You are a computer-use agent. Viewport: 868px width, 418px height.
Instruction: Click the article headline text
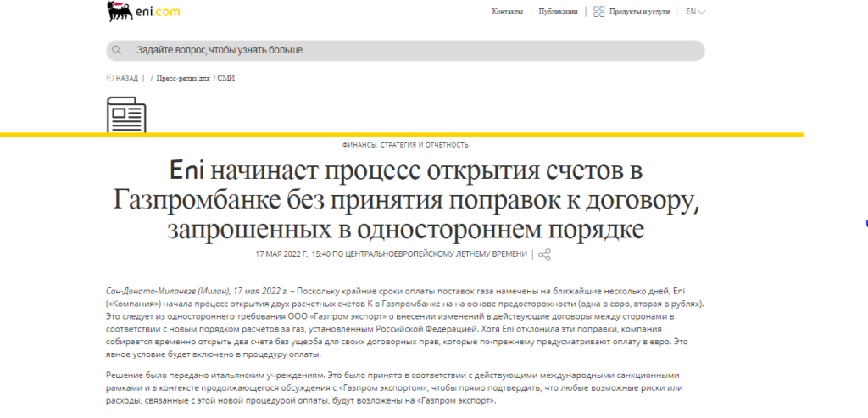tap(406, 200)
